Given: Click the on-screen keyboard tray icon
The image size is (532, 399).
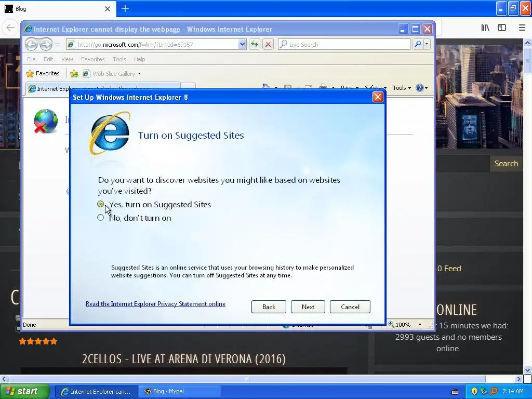Looking at the screenshot, I should click(x=455, y=392).
